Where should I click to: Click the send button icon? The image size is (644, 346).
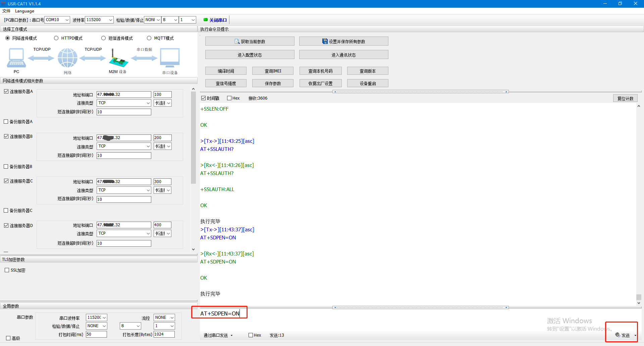(x=618, y=335)
